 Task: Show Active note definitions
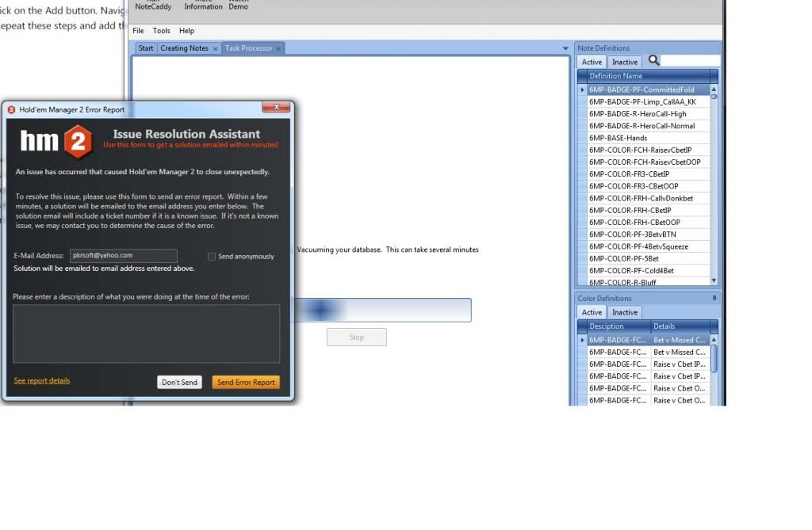pyautogui.click(x=592, y=62)
